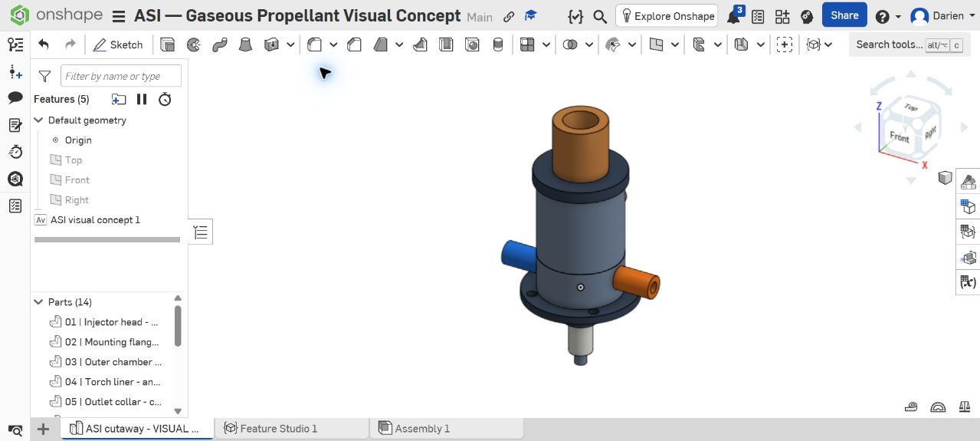Screen dimensions: 980x441
Task: Open the Darien user account menu
Action: coord(942,16)
